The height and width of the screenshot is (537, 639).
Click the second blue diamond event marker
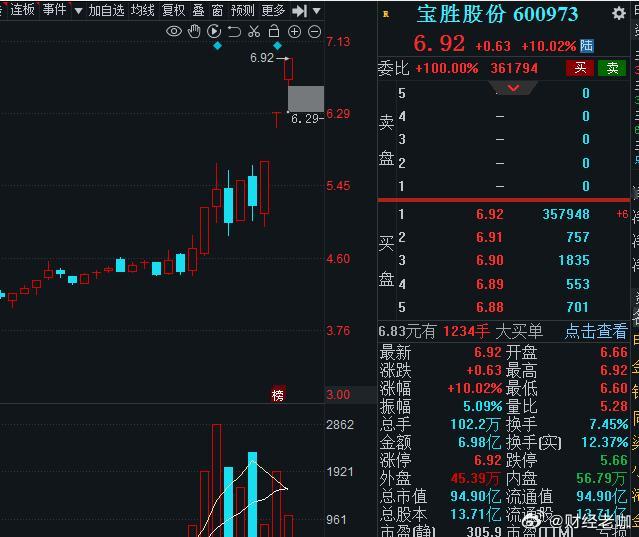tap(278, 46)
